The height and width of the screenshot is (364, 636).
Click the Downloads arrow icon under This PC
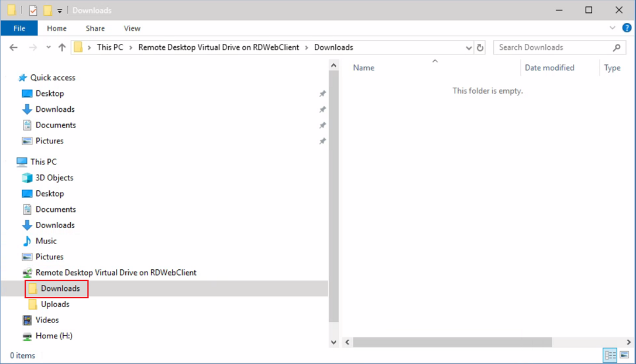coord(27,225)
